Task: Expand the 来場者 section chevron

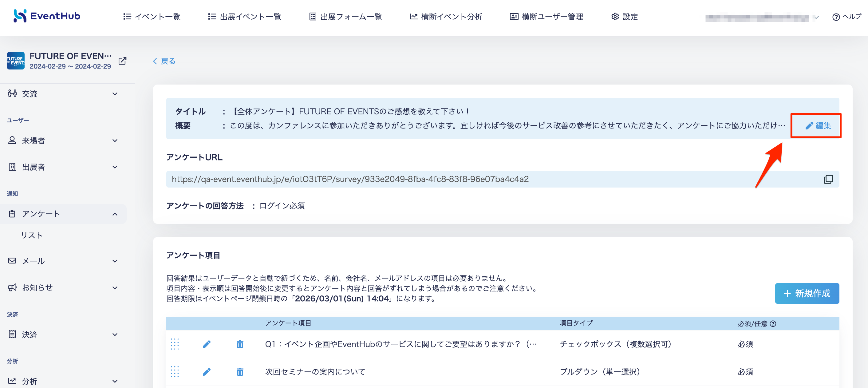Action: click(115, 141)
